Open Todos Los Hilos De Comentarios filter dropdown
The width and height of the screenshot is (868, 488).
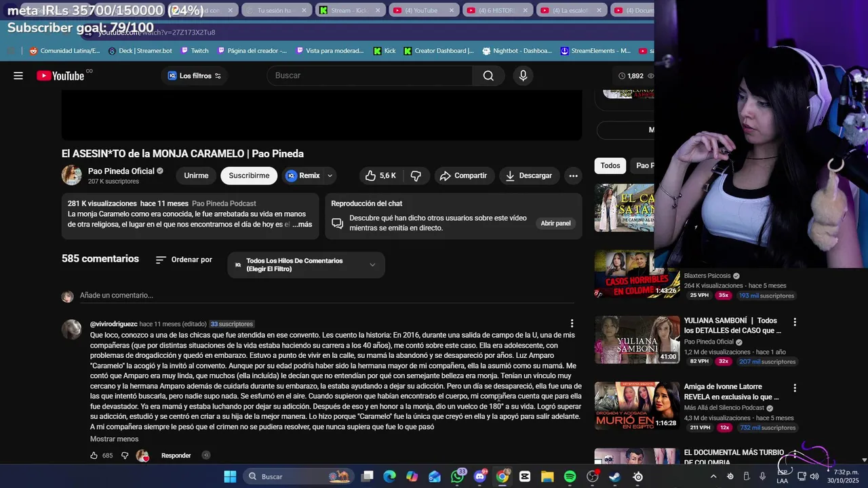(306, 265)
